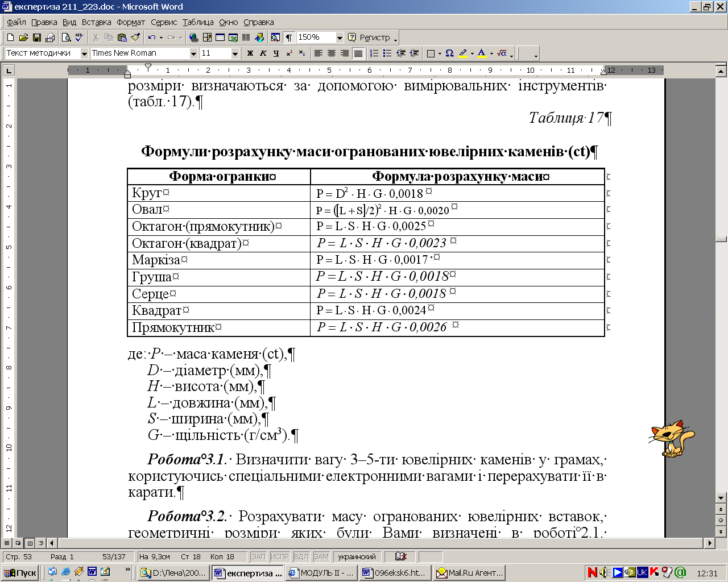Open the style dropdown 'Текст методички'
The width and height of the screenshot is (728, 582).
point(84,53)
